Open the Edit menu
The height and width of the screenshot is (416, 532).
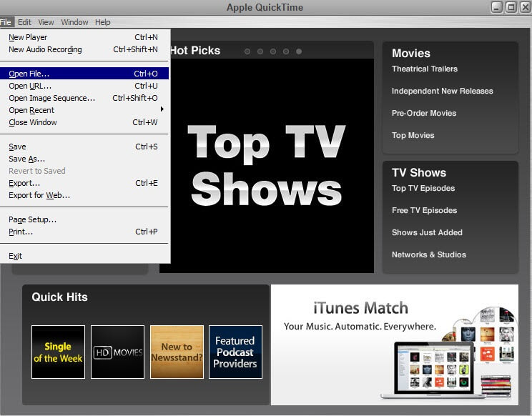(24, 22)
